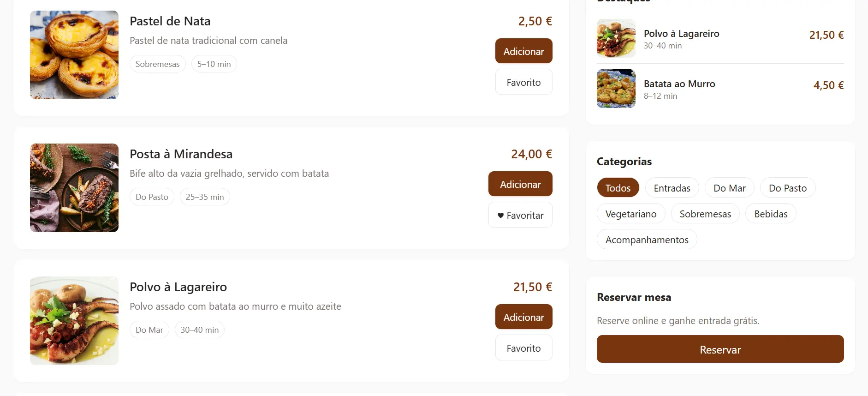Add Polvo à Lagareiro to the cart
This screenshot has width=868, height=396.
(523, 317)
